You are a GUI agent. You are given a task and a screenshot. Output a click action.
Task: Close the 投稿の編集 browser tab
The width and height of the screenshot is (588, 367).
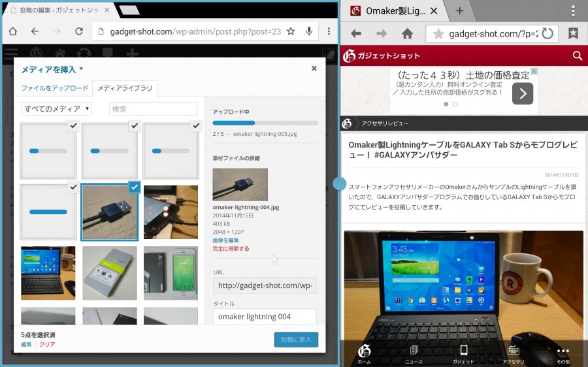107,10
